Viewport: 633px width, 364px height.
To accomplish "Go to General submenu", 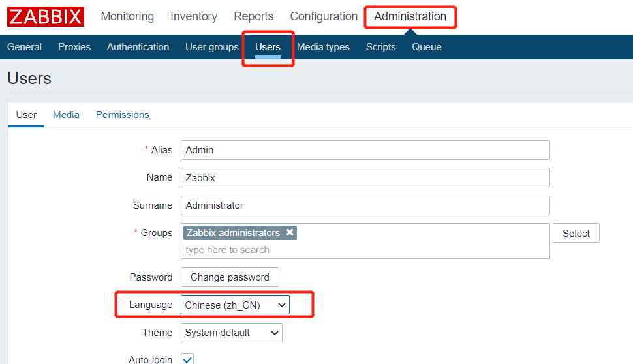I will click(x=24, y=47).
